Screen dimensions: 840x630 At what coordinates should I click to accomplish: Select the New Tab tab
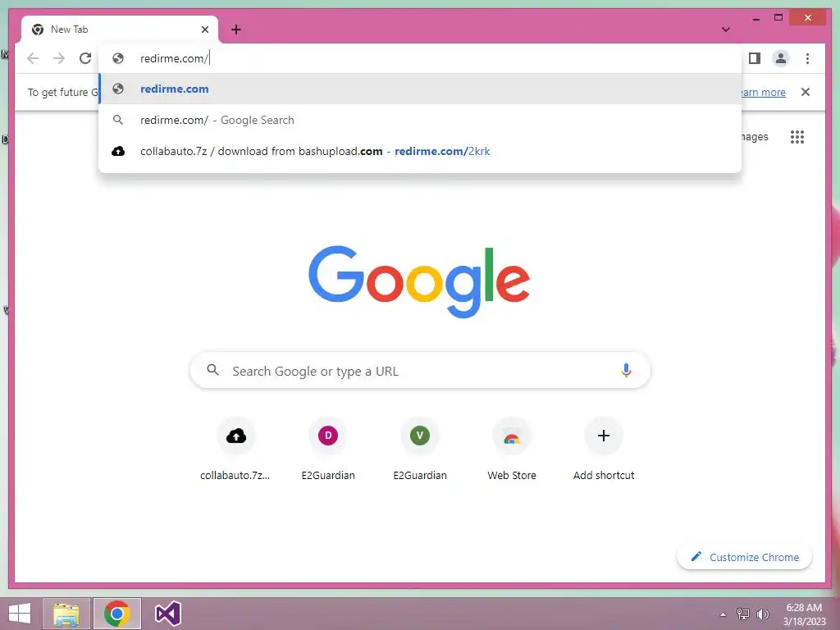point(120,30)
